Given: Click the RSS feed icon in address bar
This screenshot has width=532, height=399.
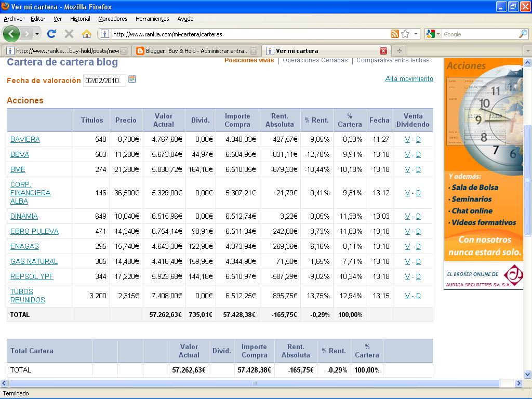Looking at the screenshot, I should click(x=395, y=34).
